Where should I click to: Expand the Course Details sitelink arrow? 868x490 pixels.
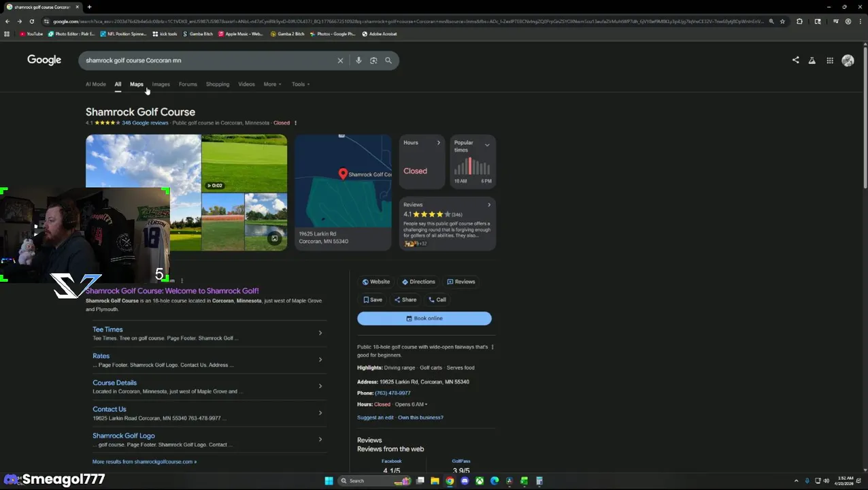320,386
